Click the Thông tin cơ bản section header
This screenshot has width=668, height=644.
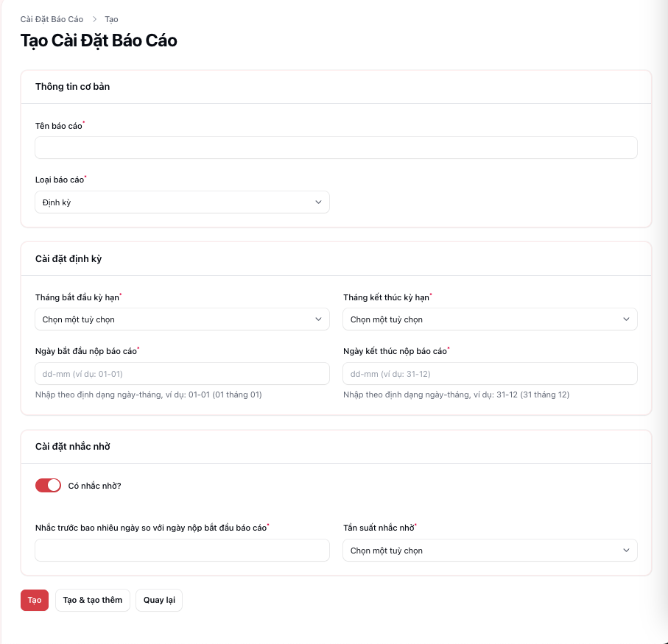73,87
